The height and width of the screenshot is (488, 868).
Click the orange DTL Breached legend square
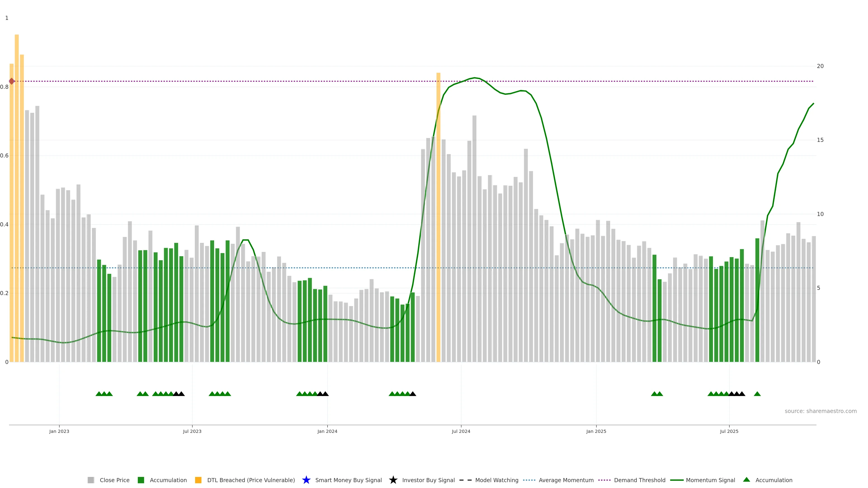click(198, 480)
